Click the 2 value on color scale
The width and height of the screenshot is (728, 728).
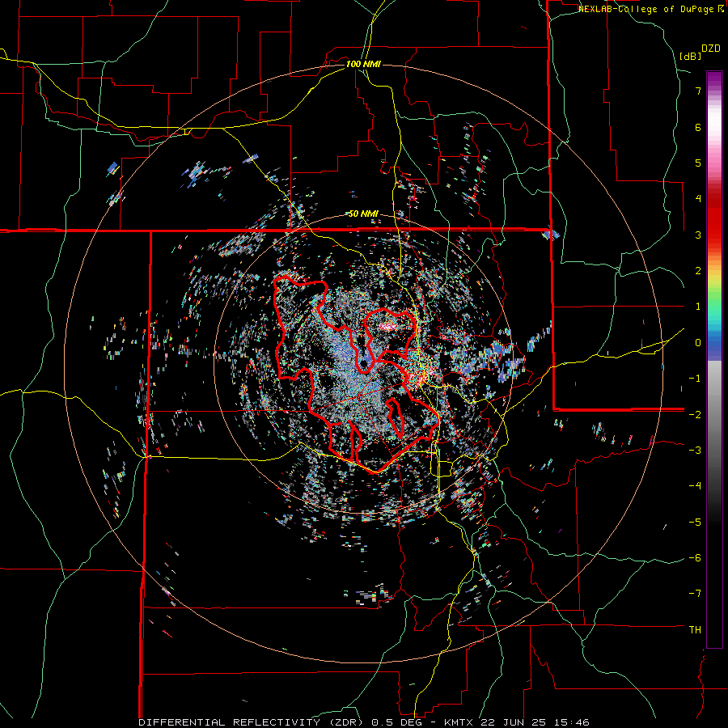698,271
